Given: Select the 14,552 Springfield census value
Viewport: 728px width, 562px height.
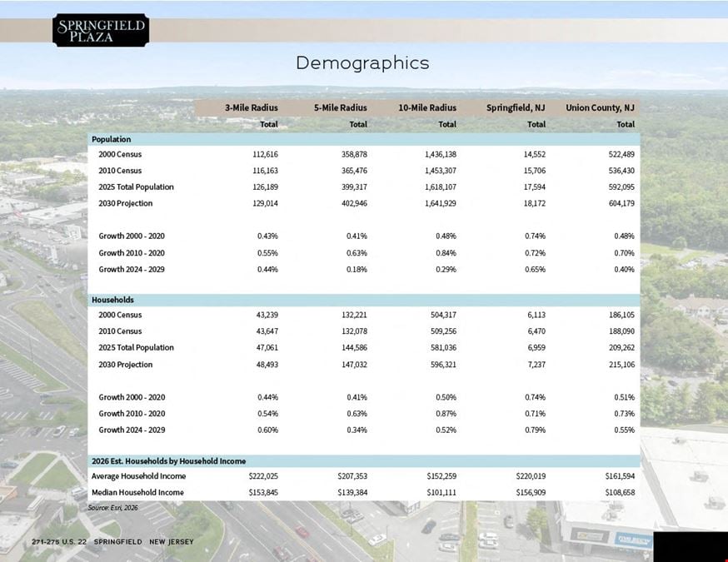Looking at the screenshot, I should (535, 155).
